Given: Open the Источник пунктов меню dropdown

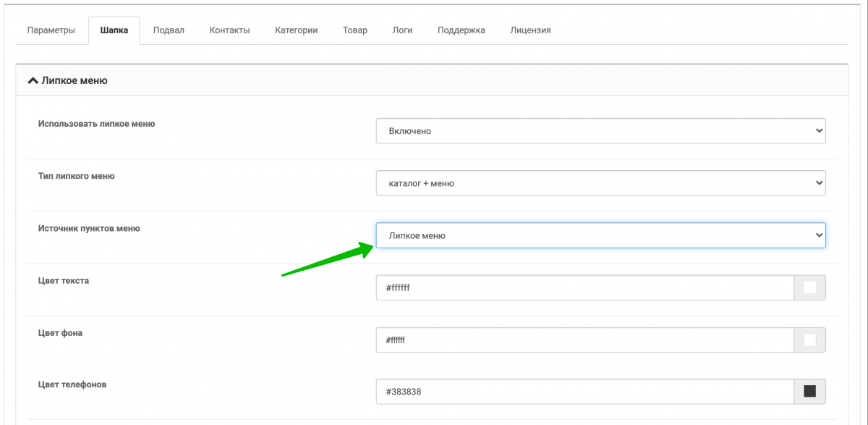Looking at the screenshot, I should tap(600, 235).
